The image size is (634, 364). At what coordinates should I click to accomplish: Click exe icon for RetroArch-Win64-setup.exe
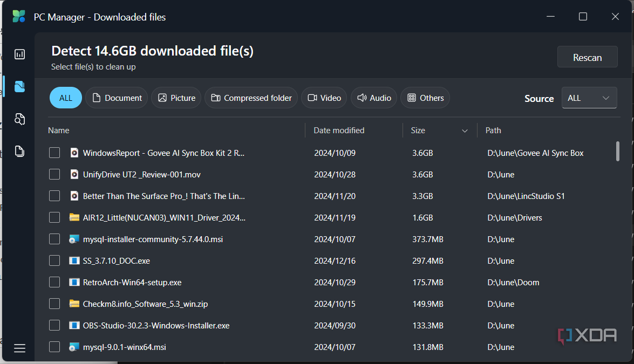pyautogui.click(x=74, y=283)
